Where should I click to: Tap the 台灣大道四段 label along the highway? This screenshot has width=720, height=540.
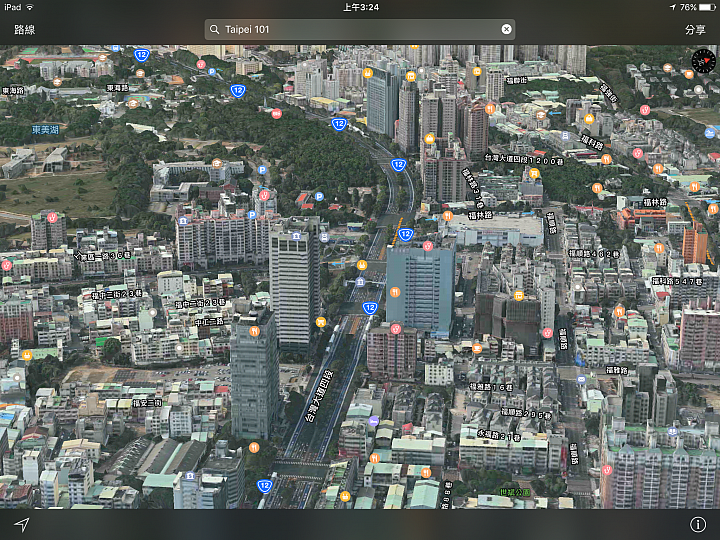point(319,396)
